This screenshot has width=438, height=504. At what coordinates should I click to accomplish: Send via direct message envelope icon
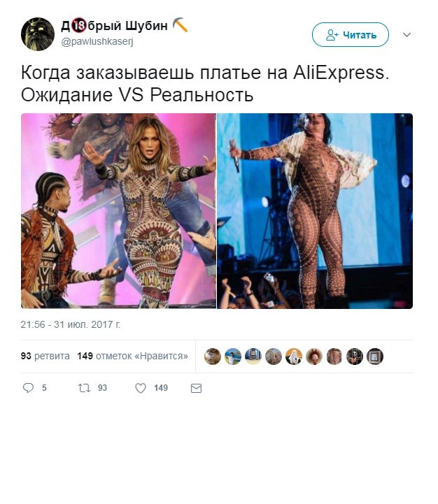pos(196,388)
